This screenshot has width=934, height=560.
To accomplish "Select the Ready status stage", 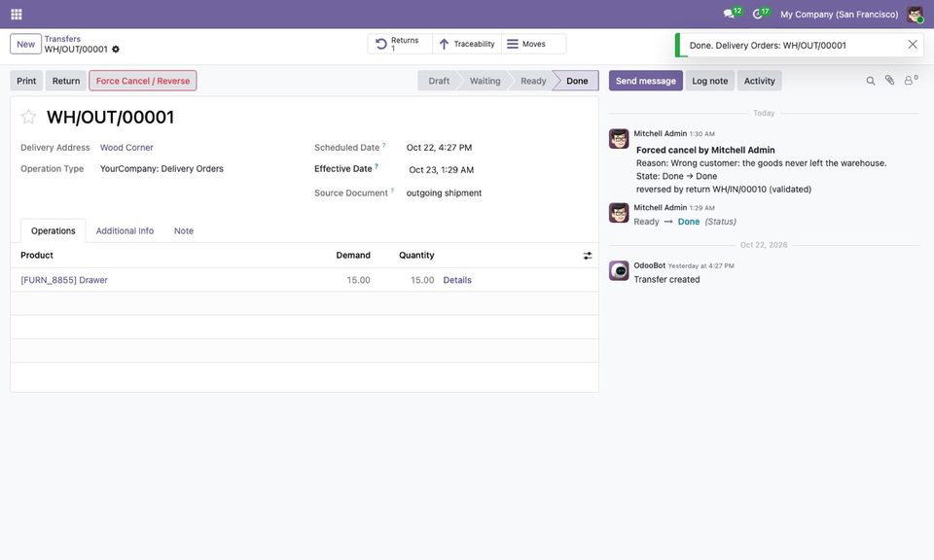I will 533,81.
